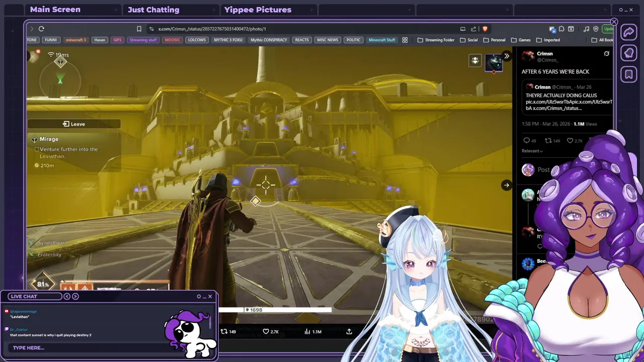Expand the Streaming Folder bookmarks folder
The image size is (644, 362).
coord(436,40)
